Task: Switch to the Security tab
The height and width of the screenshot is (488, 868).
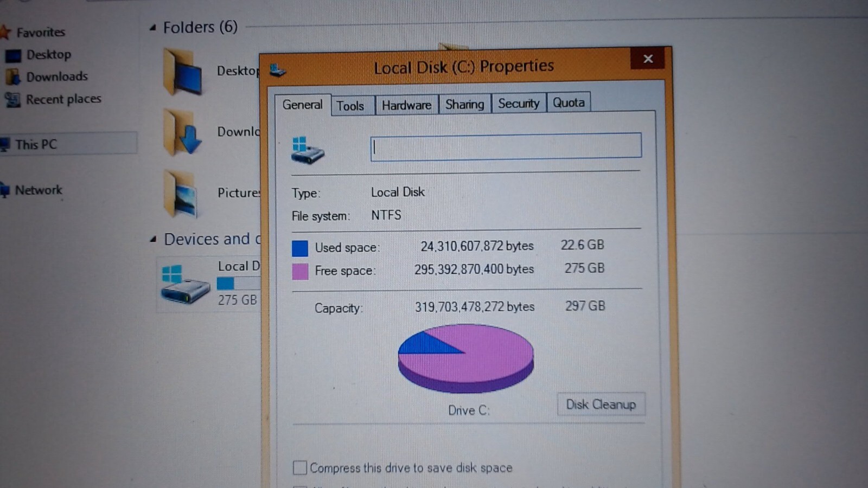Action: coord(519,103)
